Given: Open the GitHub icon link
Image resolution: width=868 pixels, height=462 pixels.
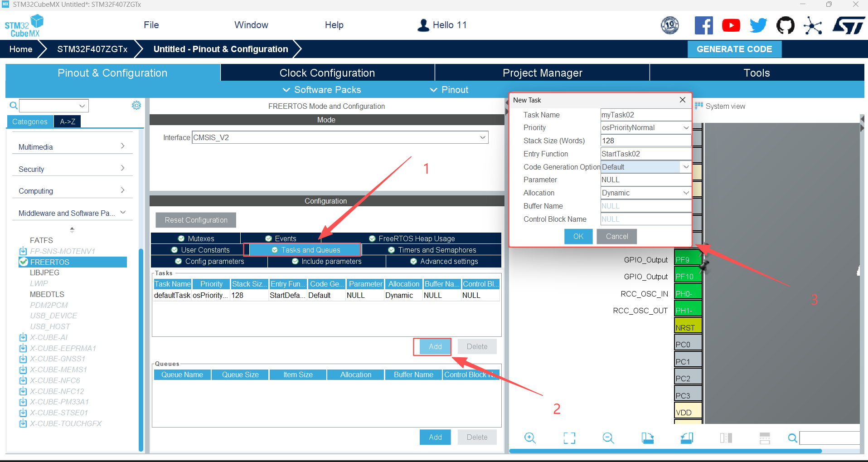Looking at the screenshot, I should (786, 25).
